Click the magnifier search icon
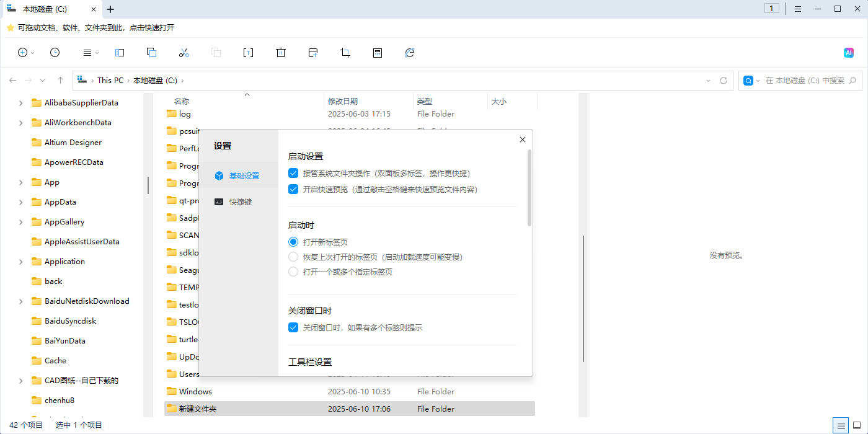868x434 pixels. [852, 81]
